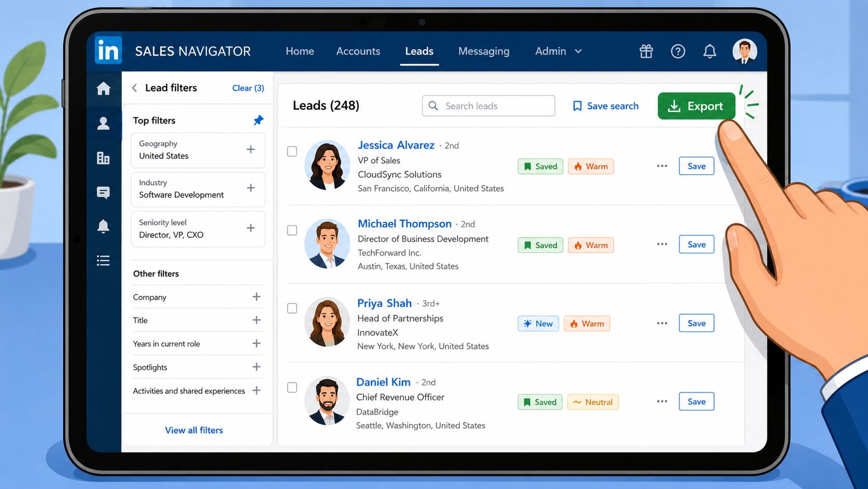The height and width of the screenshot is (489, 868).
Task: Expand the Geography filter
Action: click(x=250, y=150)
